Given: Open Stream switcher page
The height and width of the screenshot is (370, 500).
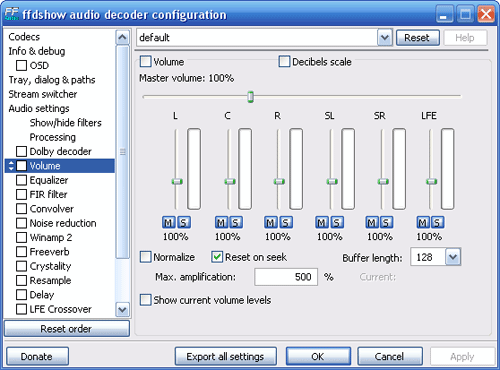Looking at the screenshot, I should tap(43, 94).
